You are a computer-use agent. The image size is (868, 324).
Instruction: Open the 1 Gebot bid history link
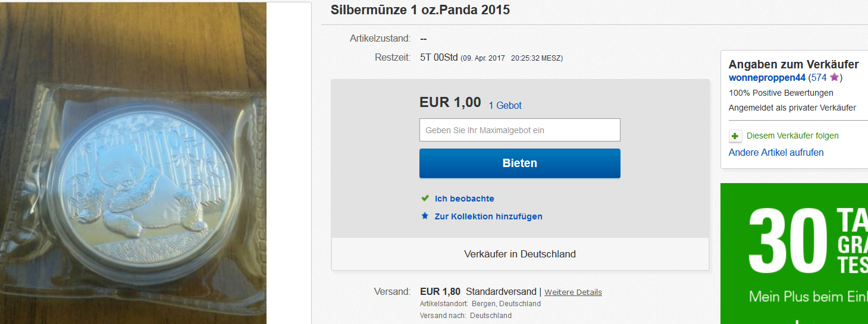(505, 105)
